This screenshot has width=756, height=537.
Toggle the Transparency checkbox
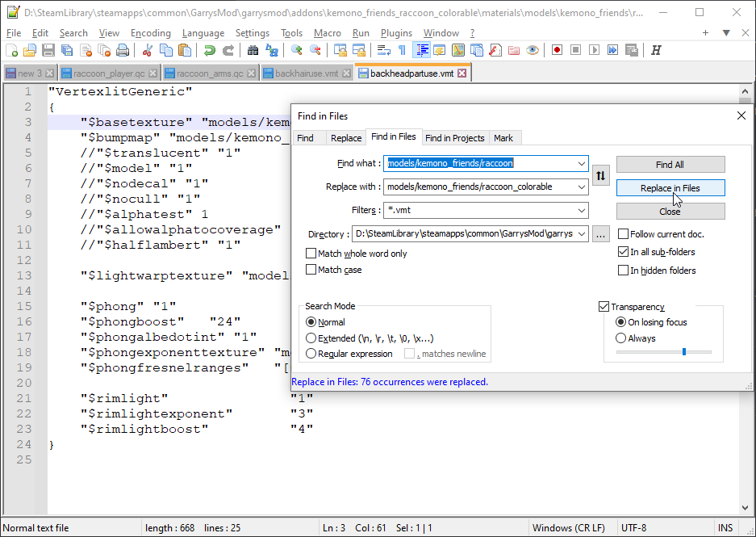[632, 307]
